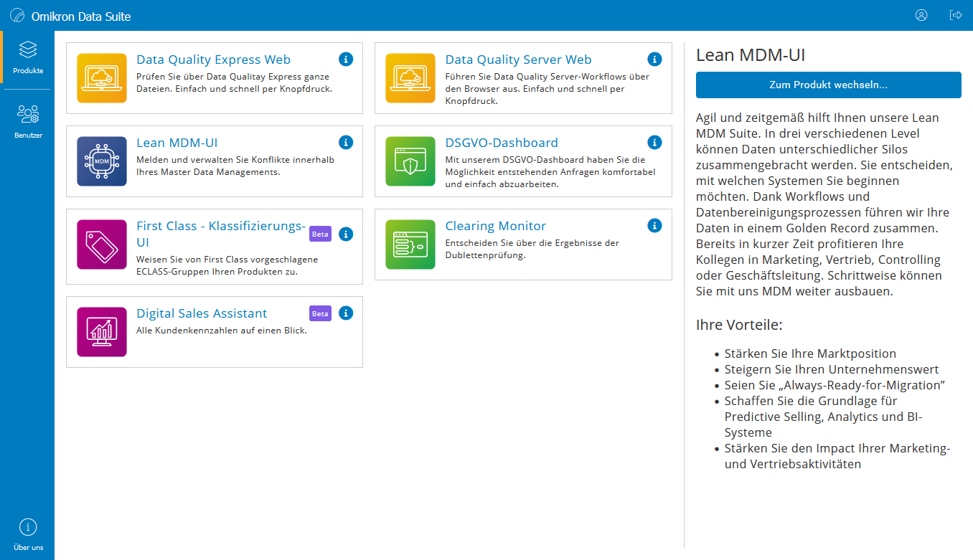Open First Class - Klassifizierungs-UI title link
Screen dimensions: 973x560
(221, 234)
